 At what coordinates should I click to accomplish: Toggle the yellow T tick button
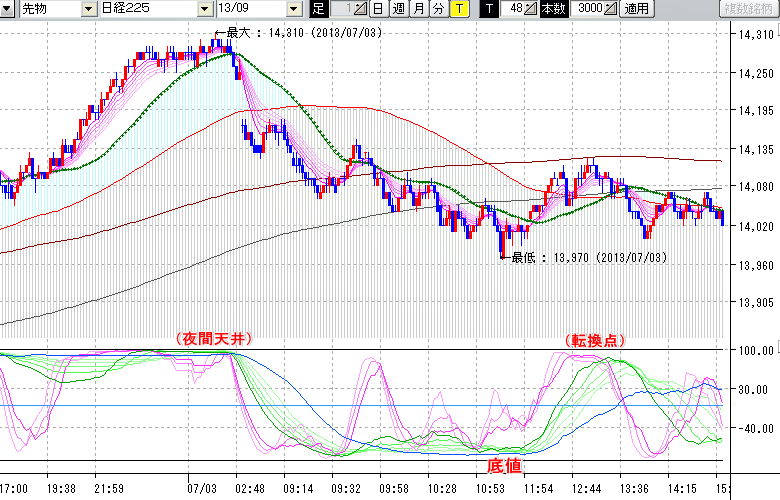tap(458, 9)
